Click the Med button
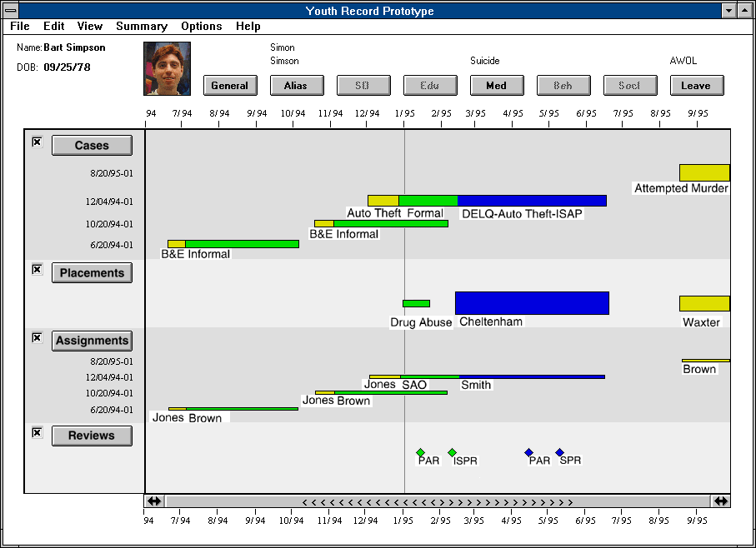Image resolution: width=756 pixels, height=548 pixels. click(496, 85)
